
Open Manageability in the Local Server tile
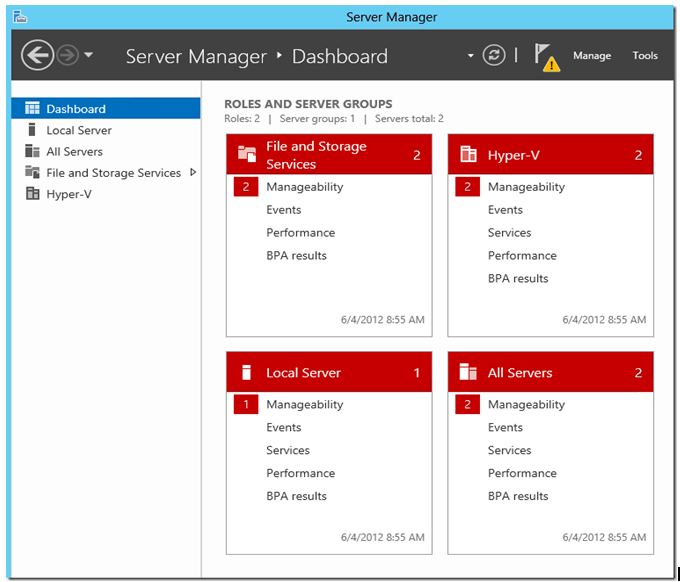point(304,405)
